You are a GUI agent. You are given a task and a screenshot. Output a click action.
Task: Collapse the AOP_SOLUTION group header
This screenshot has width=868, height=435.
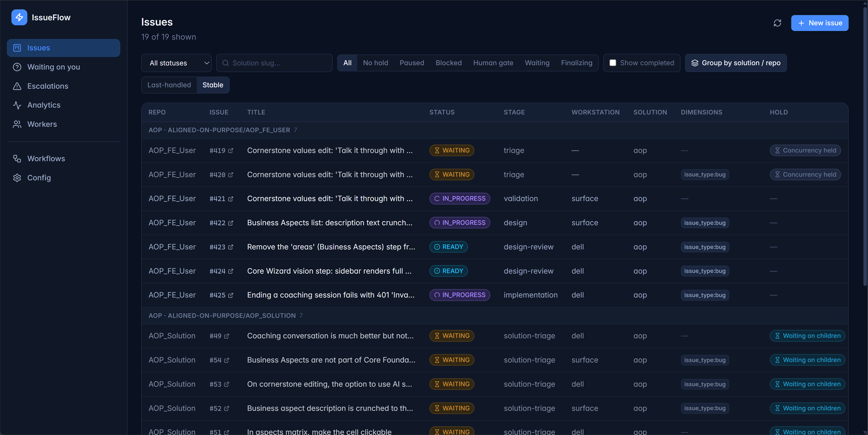[x=495, y=316]
